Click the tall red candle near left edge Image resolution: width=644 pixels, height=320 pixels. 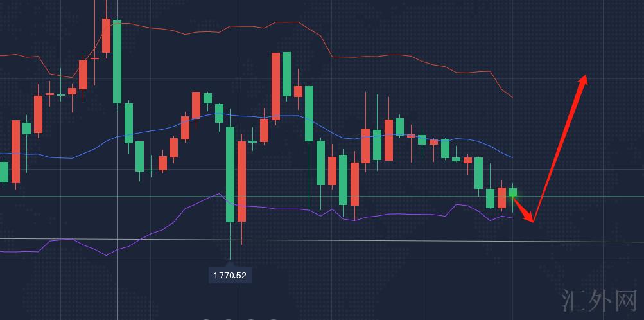tap(15, 152)
